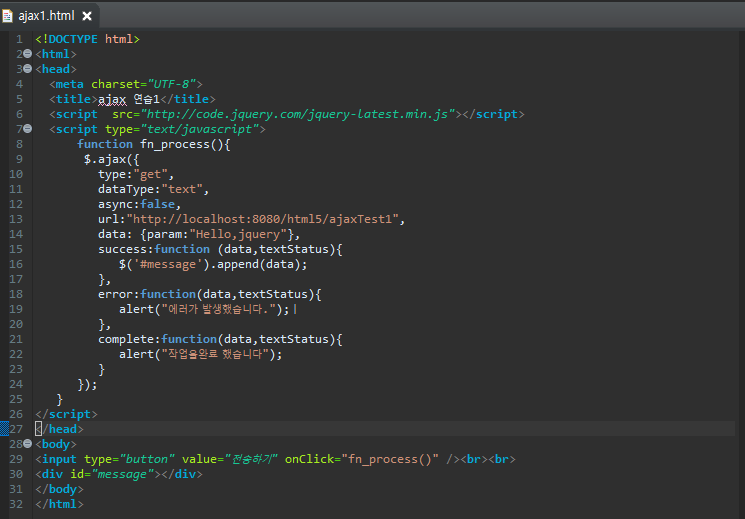Click the underlined word ajax in title

(112, 99)
